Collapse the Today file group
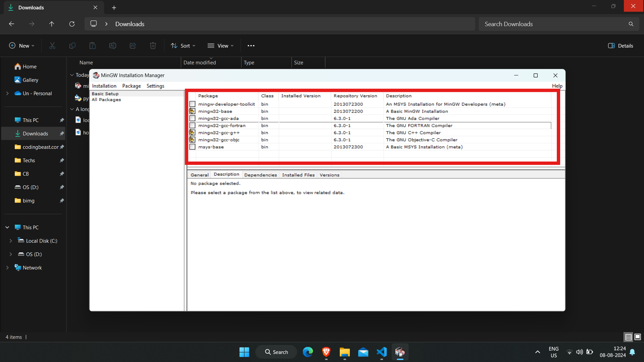 [x=72, y=75]
